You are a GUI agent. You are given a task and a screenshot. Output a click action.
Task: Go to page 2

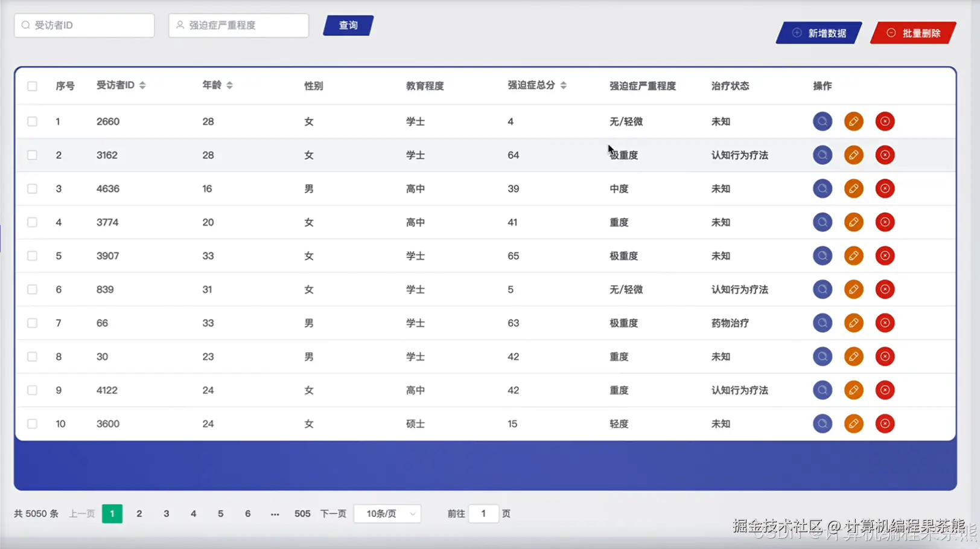point(139,513)
